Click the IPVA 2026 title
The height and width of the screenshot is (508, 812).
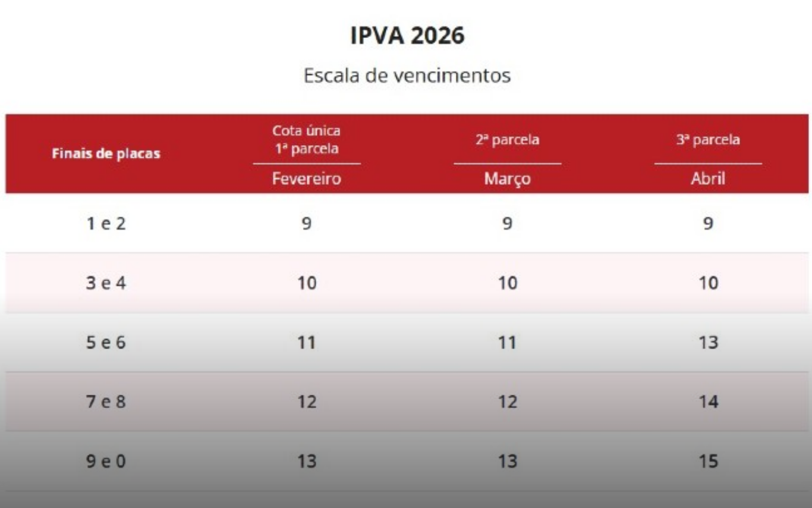[407, 36]
